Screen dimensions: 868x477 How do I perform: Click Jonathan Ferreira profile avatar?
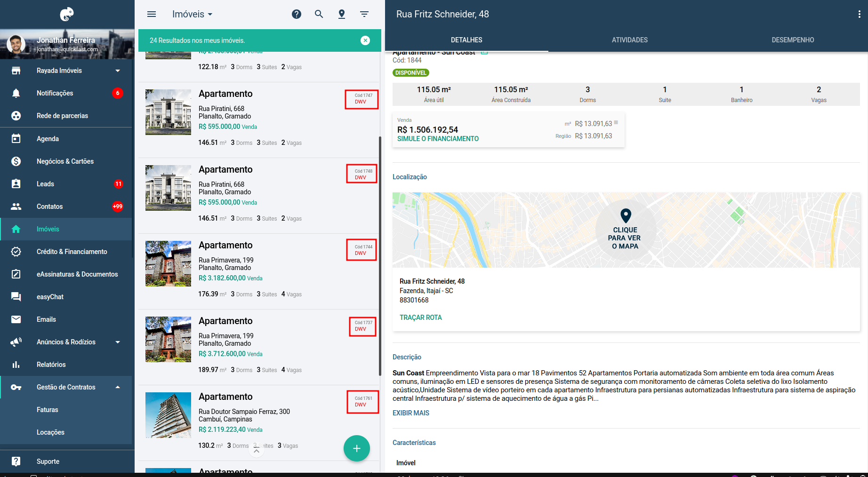(16, 44)
